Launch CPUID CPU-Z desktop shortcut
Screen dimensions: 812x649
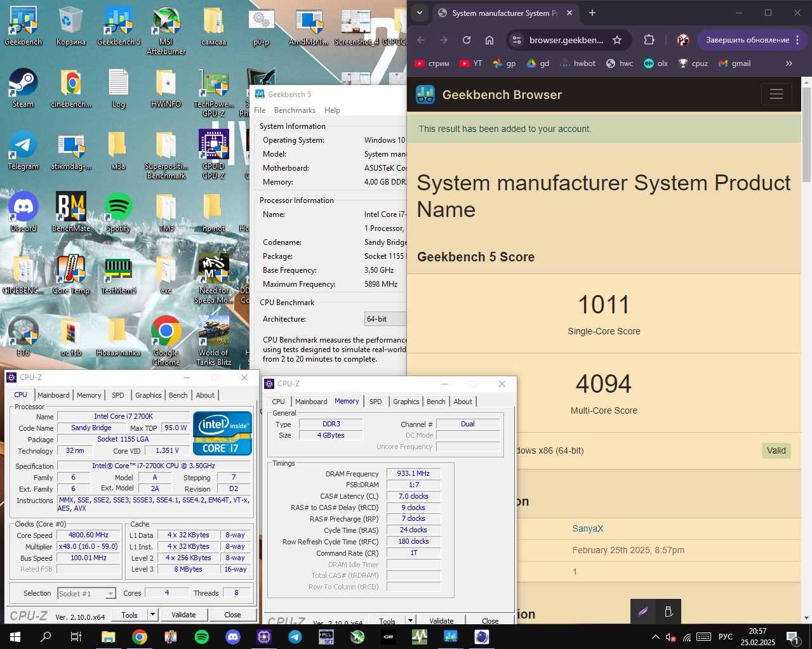click(x=214, y=154)
